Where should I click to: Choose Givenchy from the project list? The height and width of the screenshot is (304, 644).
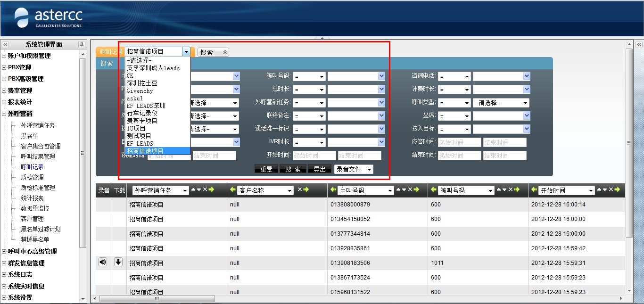coord(140,90)
